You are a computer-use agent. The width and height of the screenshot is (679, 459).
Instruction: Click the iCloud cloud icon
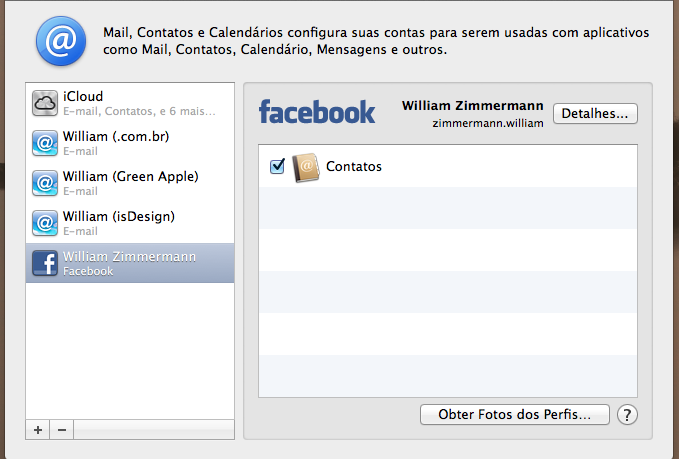coord(45,103)
